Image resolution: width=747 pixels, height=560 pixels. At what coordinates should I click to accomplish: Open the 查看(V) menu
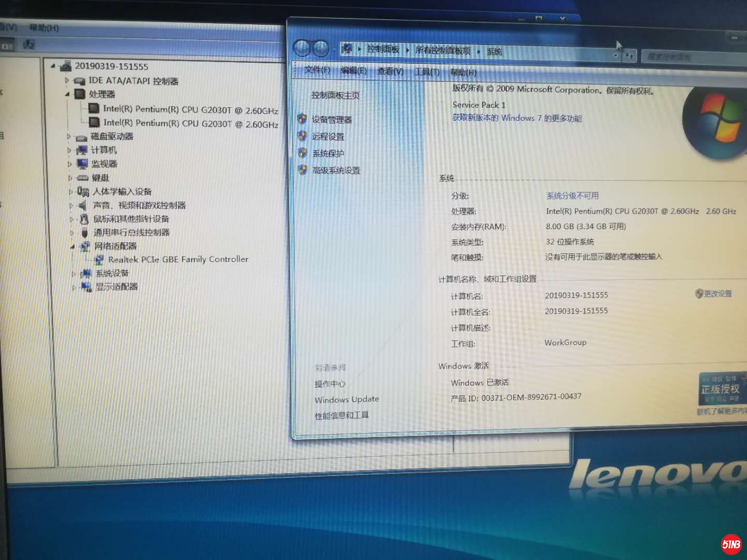click(x=390, y=71)
